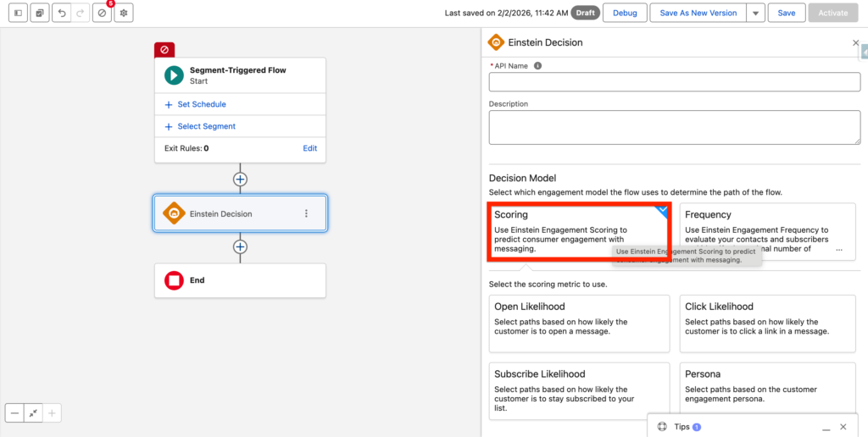Image resolution: width=868 pixels, height=437 pixels.
Task: Zoom out the canvas with minus button
Action: pyautogui.click(x=14, y=413)
